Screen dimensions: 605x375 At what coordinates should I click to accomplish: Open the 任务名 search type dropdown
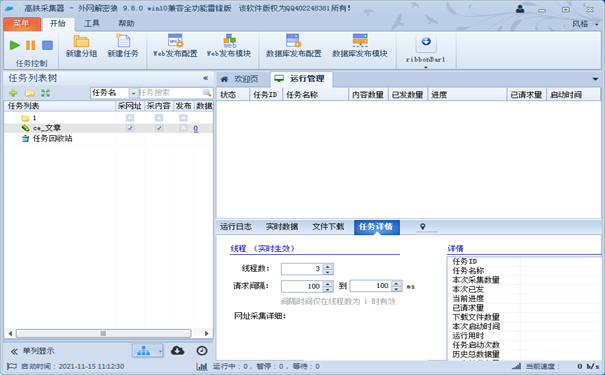point(133,93)
